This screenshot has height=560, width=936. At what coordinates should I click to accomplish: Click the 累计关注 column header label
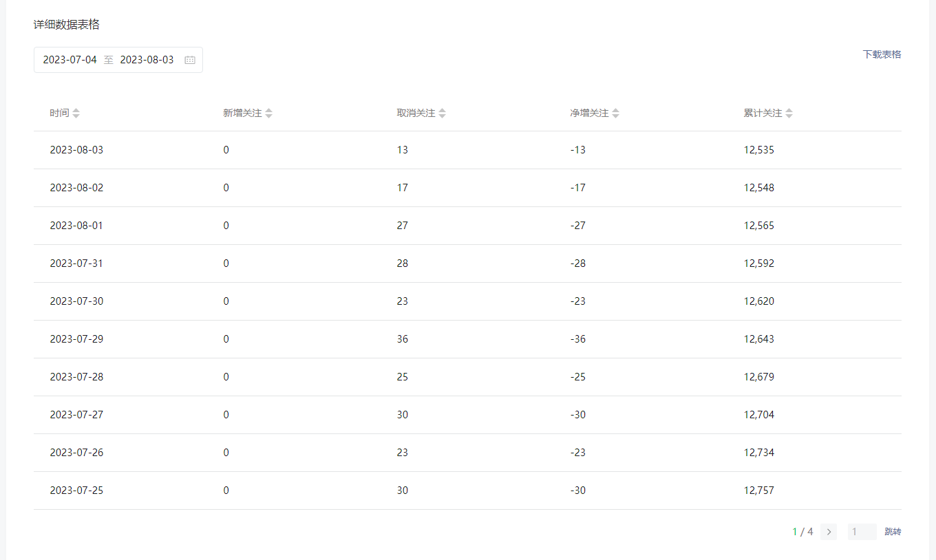coord(763,114)
